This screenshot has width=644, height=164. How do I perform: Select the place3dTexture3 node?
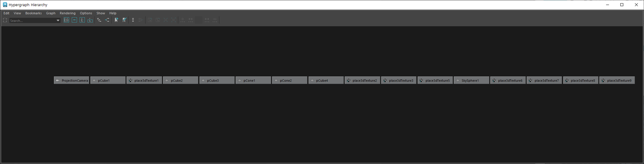[x=399, y=80]
